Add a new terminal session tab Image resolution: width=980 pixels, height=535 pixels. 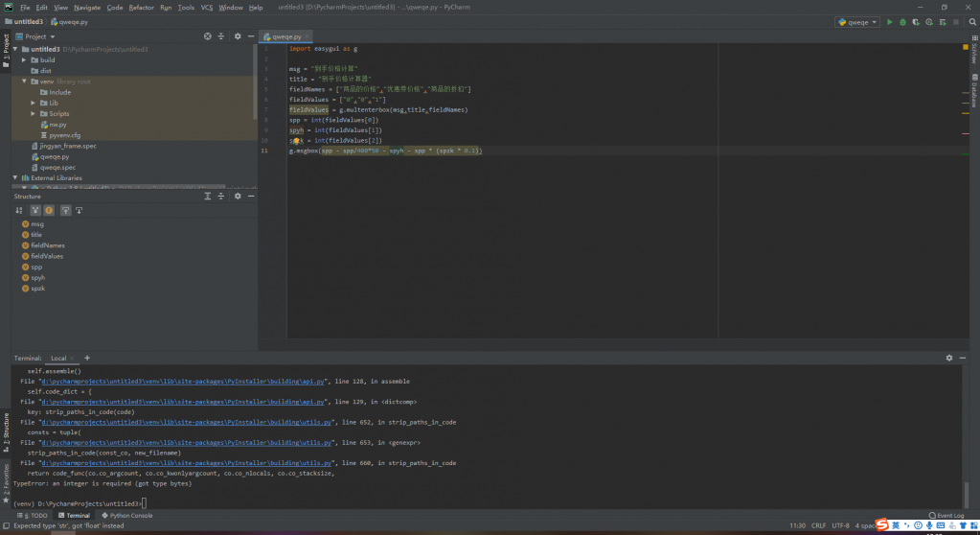coord(87,358)
